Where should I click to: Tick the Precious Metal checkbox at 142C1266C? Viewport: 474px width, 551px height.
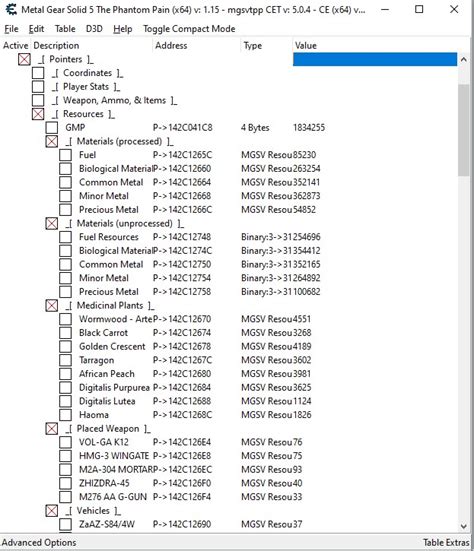click(65, 210)
